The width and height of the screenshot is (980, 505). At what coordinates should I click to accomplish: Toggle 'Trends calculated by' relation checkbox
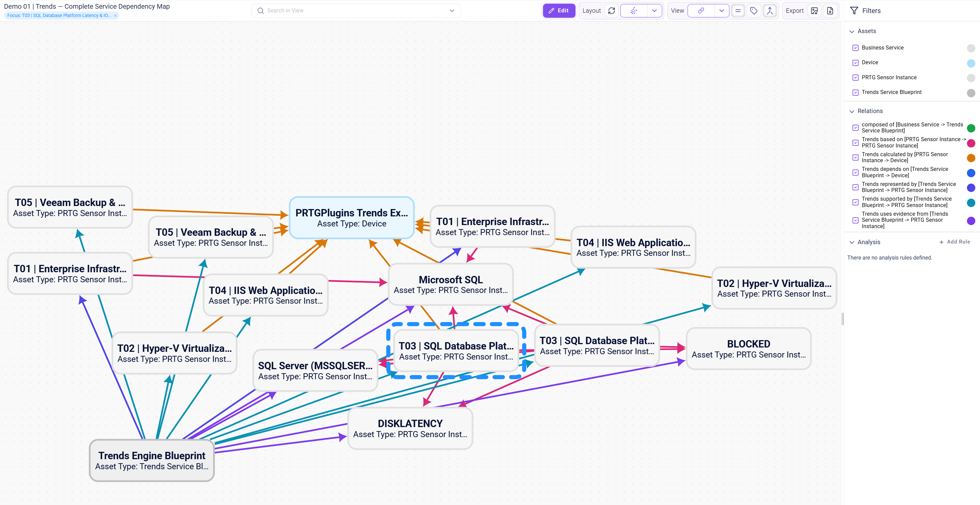tap(855, 158)
